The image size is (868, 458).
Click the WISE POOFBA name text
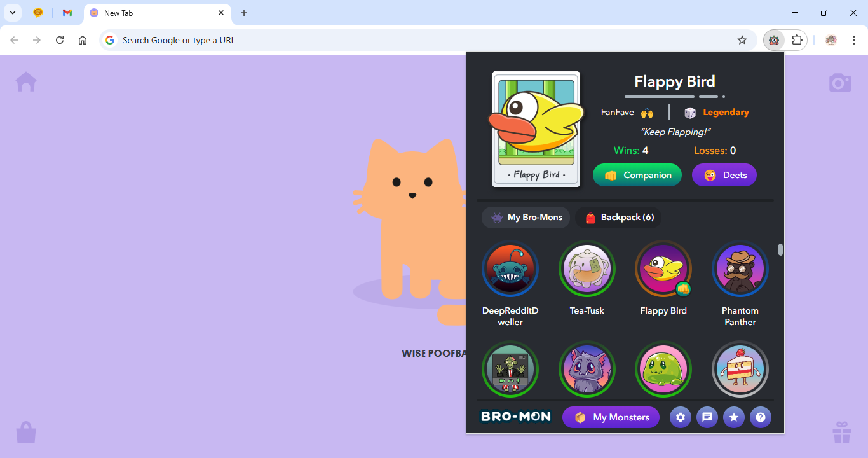point(434,354)
